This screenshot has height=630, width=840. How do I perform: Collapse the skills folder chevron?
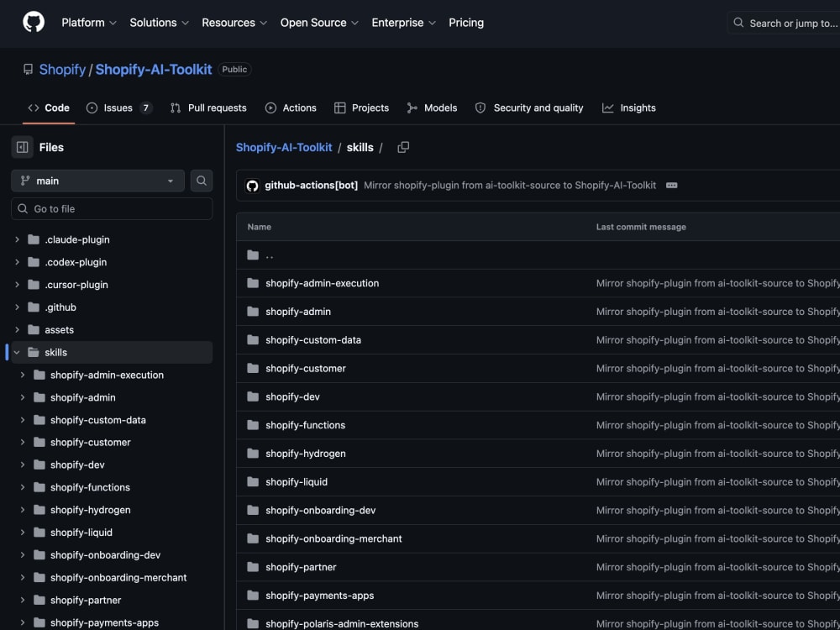[17, 352]
